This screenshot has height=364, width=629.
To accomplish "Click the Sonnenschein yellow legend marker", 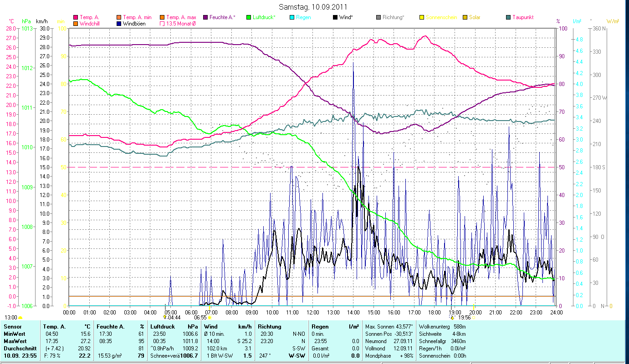I will (422, 17).
